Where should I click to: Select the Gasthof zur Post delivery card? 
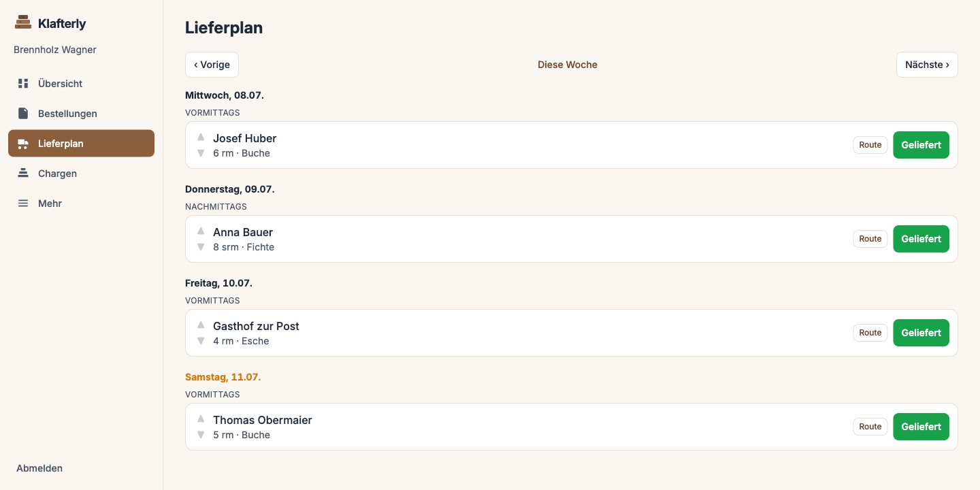[571, 333]
